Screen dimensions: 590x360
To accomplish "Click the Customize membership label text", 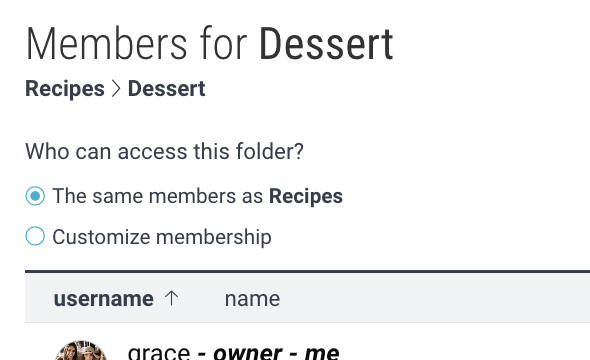I will [162, 237].
